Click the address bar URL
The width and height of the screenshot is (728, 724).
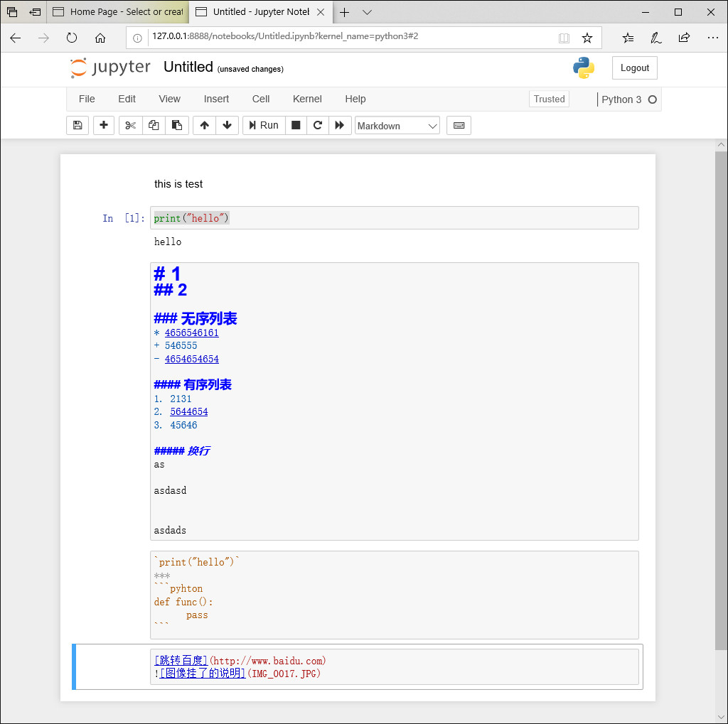point(285,36)
